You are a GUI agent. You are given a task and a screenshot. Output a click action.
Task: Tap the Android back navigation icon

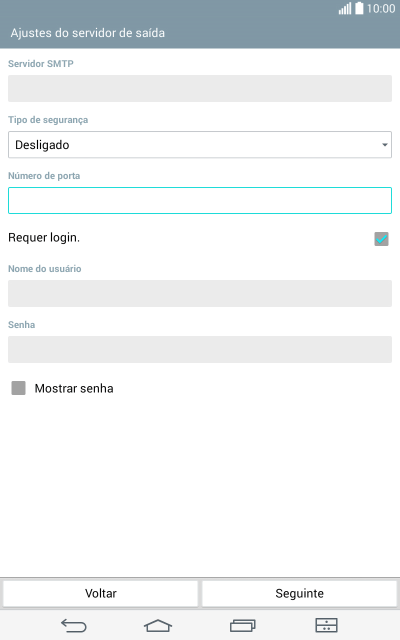pyautogui.click(x=74, y=625)
